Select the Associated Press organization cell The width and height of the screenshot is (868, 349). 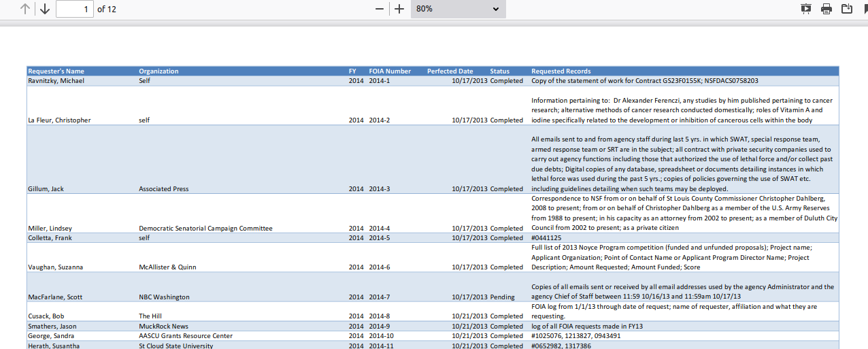click(164, 189)
